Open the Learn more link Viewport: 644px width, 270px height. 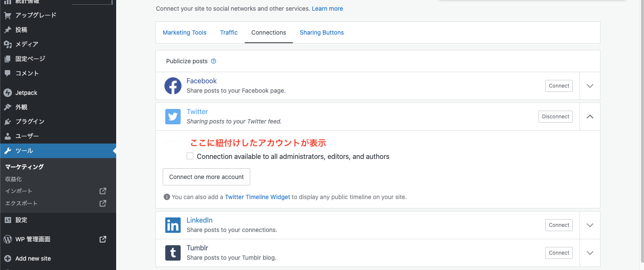click(327, 9)
